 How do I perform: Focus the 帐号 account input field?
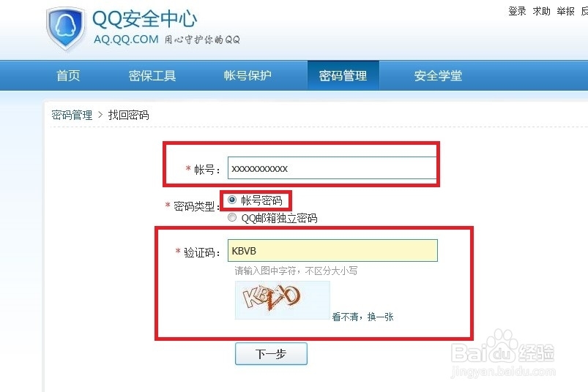point(332,168)
